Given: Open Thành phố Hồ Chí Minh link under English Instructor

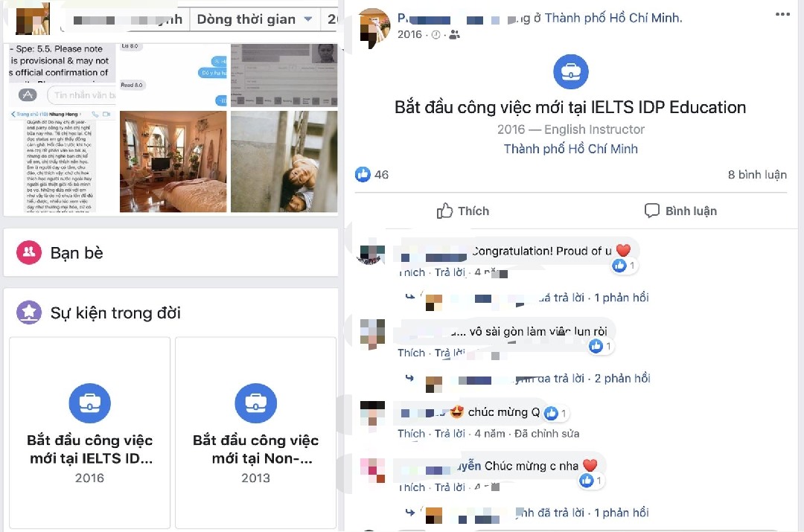Looking at the screenshot, I should pos(571,149).
